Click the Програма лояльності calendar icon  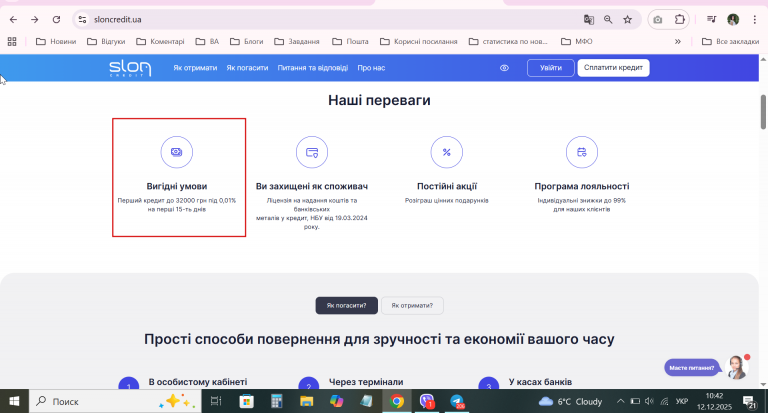[x=582, y=152]
